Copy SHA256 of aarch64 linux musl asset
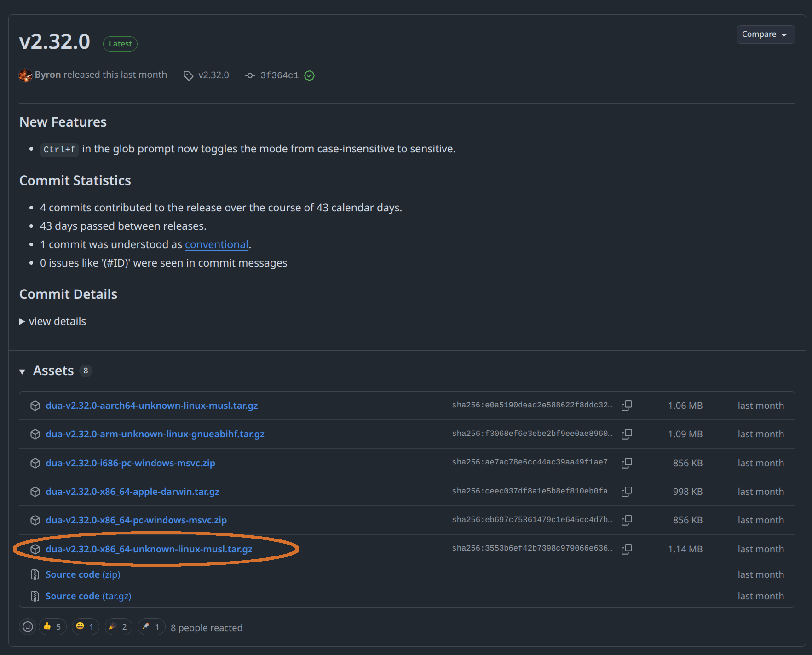 point(626,406)
